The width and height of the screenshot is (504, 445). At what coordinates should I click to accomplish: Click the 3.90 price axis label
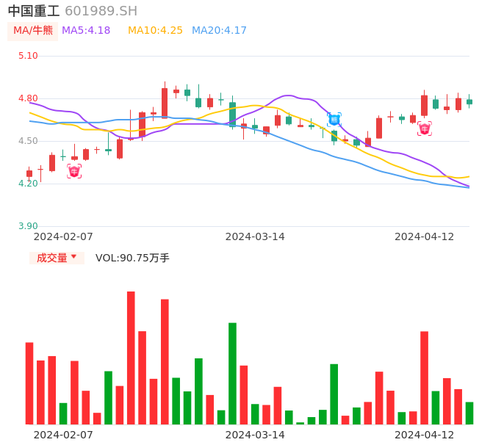point(28,226)
